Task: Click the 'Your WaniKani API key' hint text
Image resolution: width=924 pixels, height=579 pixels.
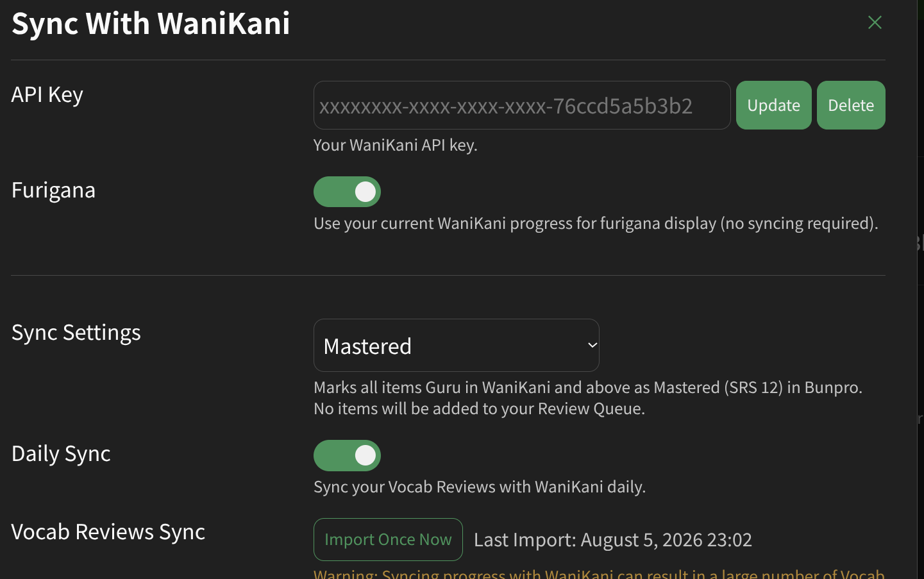Action: coord(395,145)
